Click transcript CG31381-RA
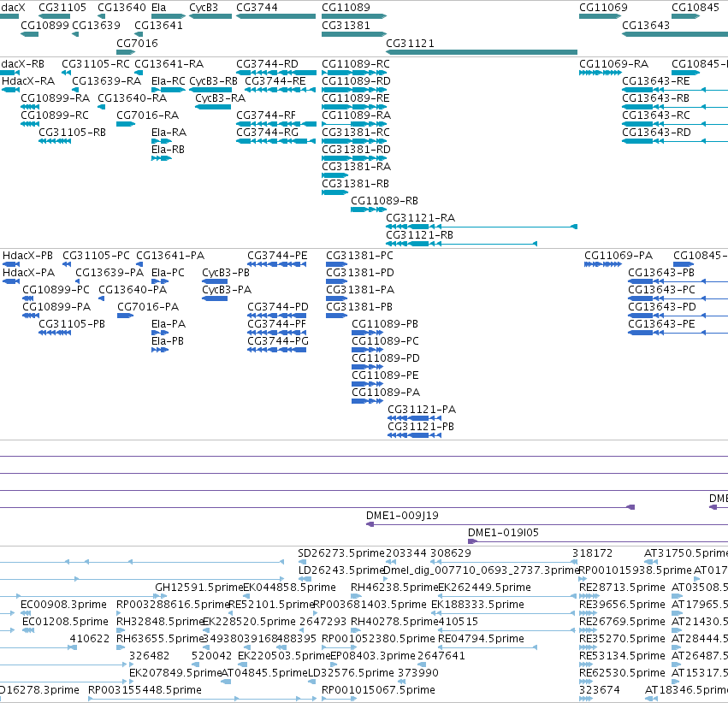The width and height of the screenshot is (728, 703). (334, 175)
